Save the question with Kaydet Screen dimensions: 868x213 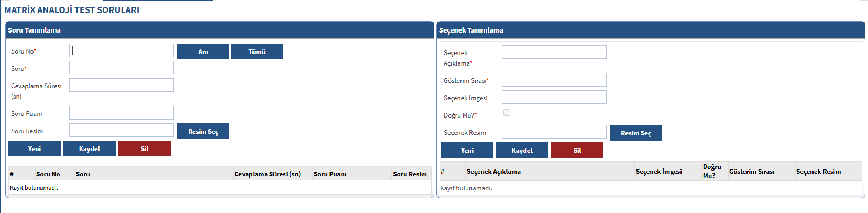tap(90, 148)
